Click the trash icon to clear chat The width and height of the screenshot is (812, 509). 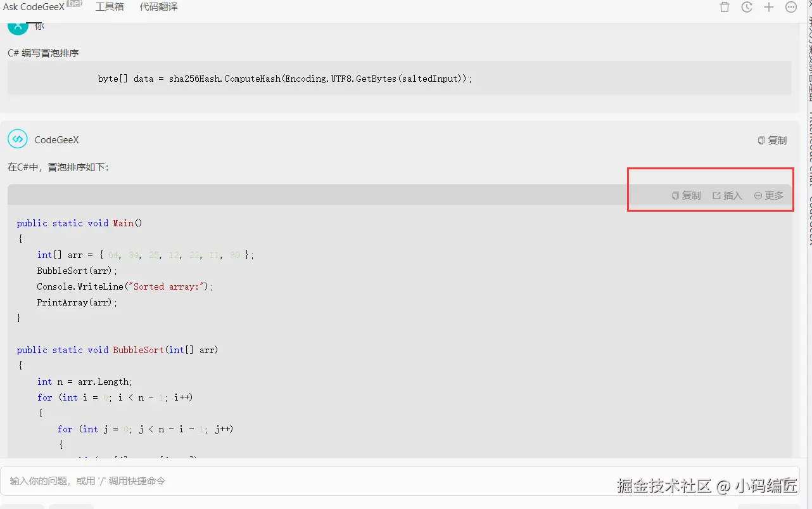pyautogui.click(x=725, y=7)
